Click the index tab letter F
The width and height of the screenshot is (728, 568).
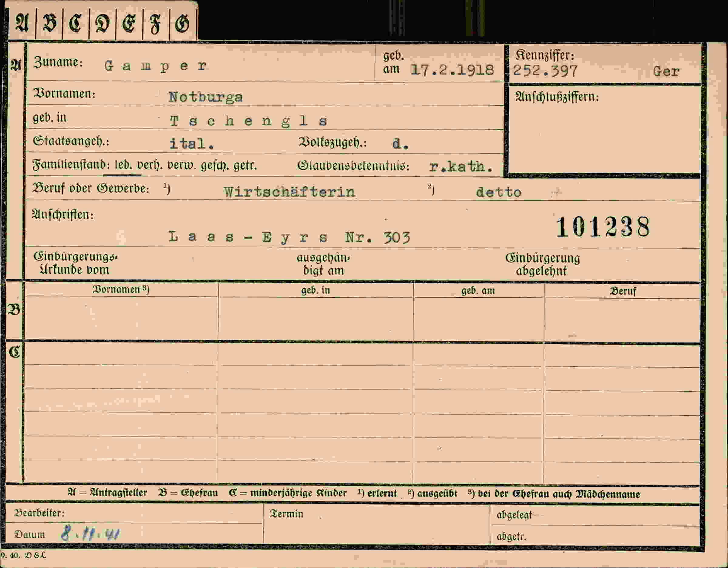point(155,25)
